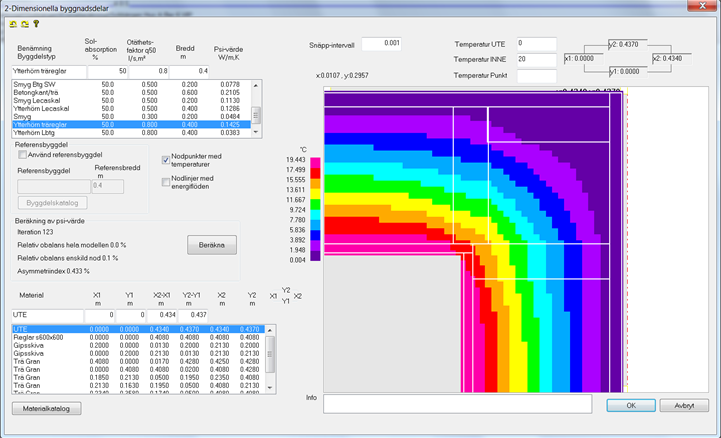
Task: Confirm with the OK button
Action: [x=631, y=405]
